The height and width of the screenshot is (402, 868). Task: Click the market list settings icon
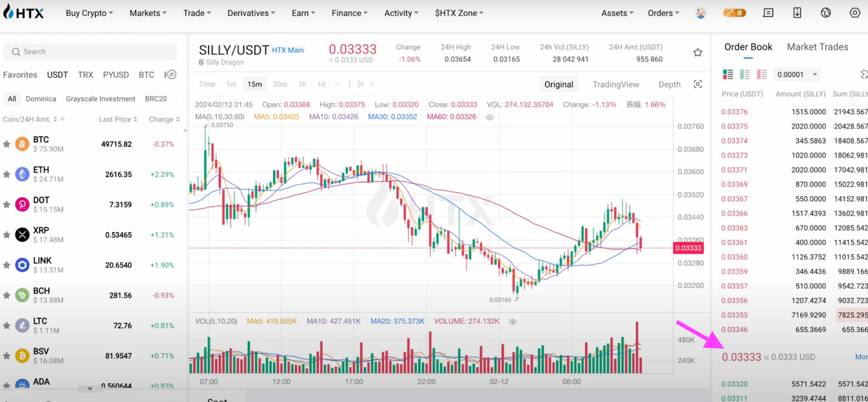170,74
